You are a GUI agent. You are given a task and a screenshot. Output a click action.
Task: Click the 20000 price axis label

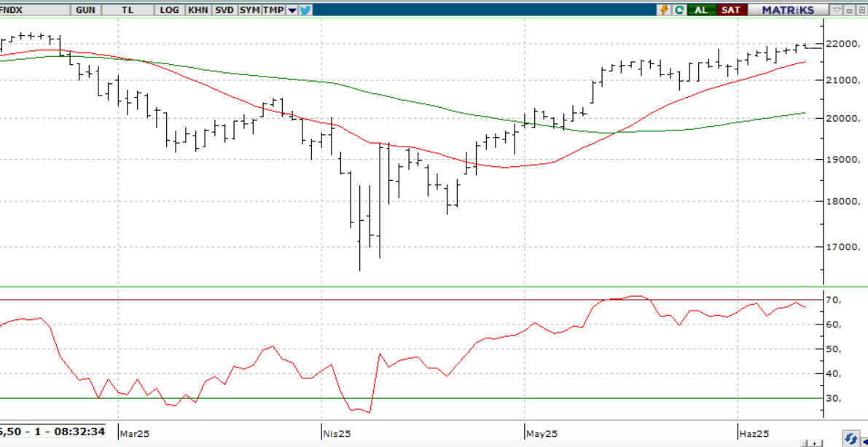[x=842, y=119]
